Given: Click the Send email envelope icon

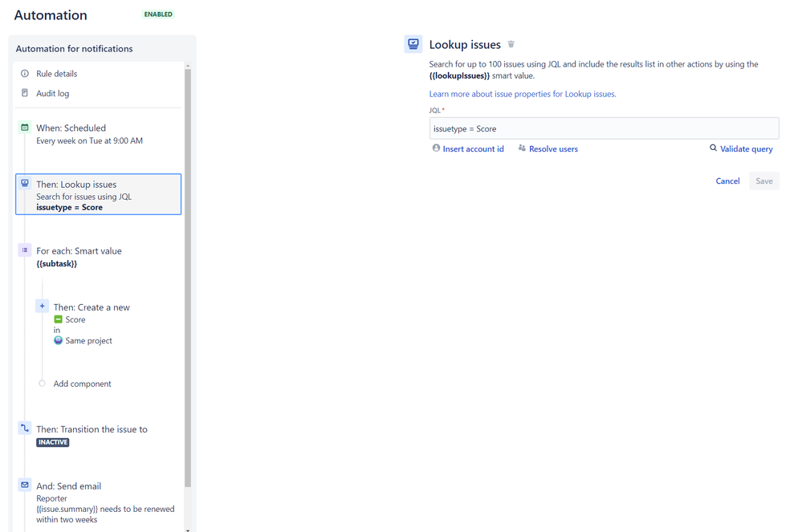Looking at the screenshot, I should (x=25, y=485).
